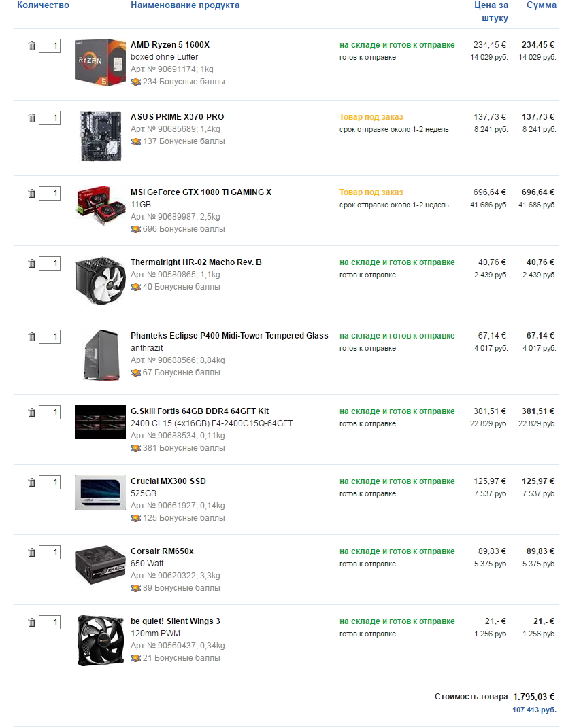
Task: Click be quiet! fan product thumbnail
Action: click(100, 640)
